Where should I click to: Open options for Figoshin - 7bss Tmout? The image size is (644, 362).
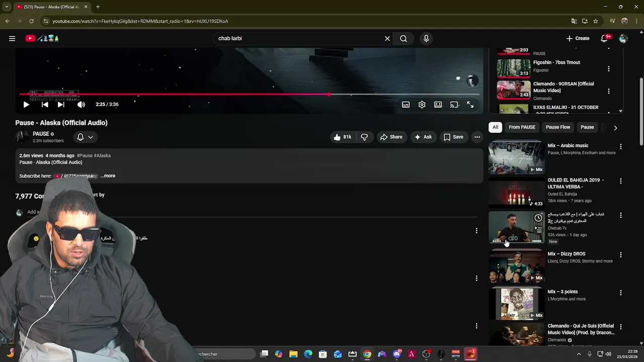pyautogui.click(x=608, y=69)
